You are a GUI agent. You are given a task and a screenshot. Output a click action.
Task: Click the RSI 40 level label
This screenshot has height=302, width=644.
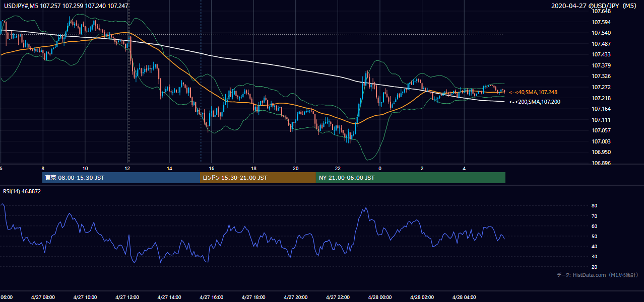coord(594,246)
